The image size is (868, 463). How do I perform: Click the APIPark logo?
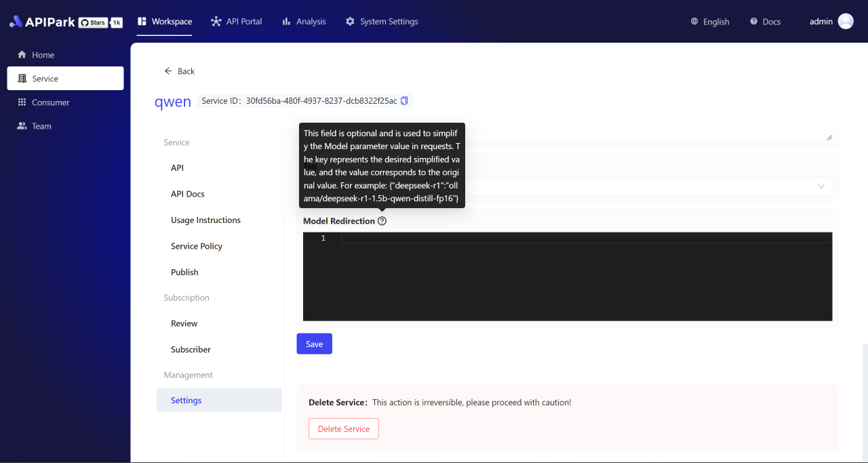(x=42, y=22)
